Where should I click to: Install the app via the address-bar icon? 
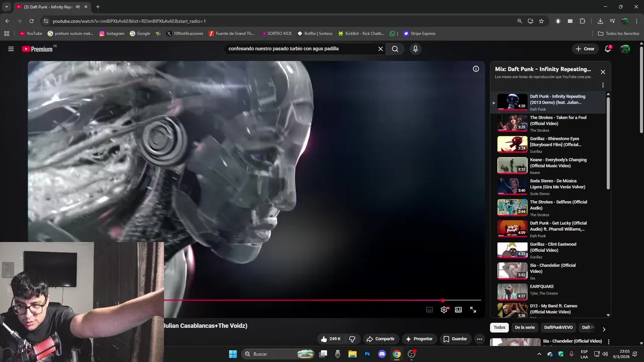pyautogui.click(x=530, y=21)
